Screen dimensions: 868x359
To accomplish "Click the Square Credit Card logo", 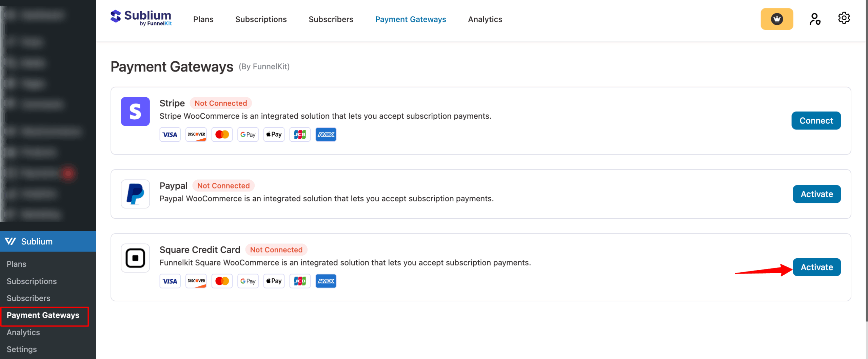I will [135, 258].
